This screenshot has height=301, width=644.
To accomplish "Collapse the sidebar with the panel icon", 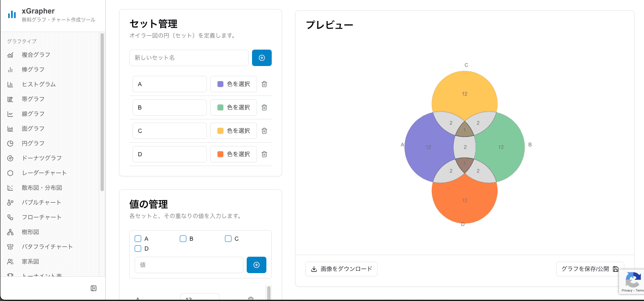I will point(94,288).
